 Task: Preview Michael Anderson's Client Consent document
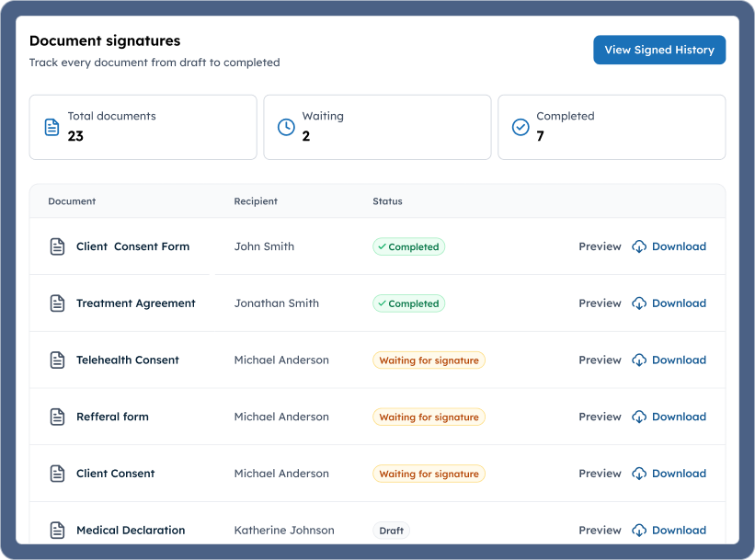tap(600, 474)
